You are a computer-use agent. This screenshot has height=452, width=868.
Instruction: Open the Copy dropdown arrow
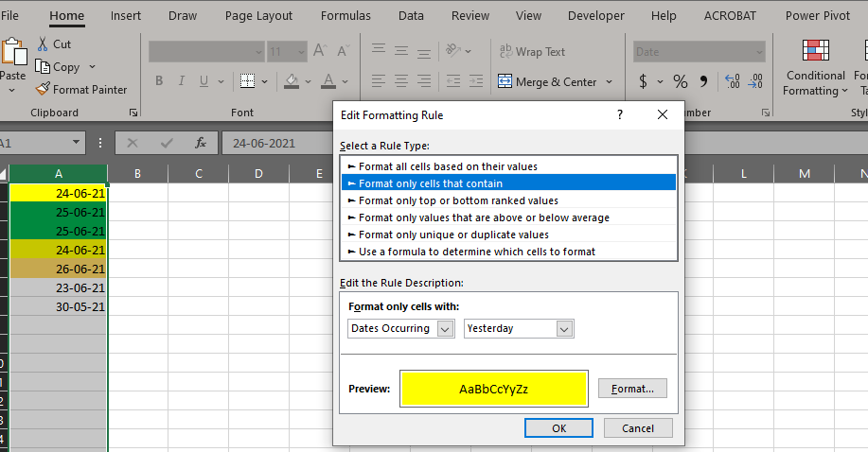[92, 67]
